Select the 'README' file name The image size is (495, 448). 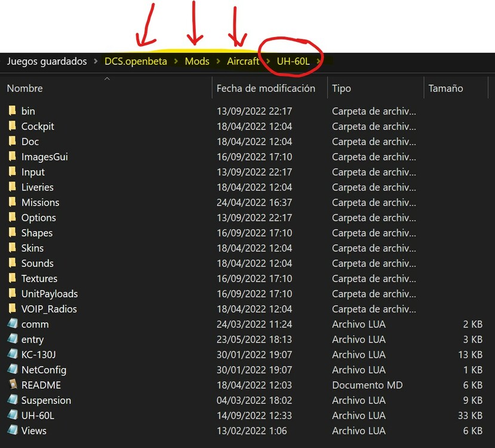coord(41,385)
